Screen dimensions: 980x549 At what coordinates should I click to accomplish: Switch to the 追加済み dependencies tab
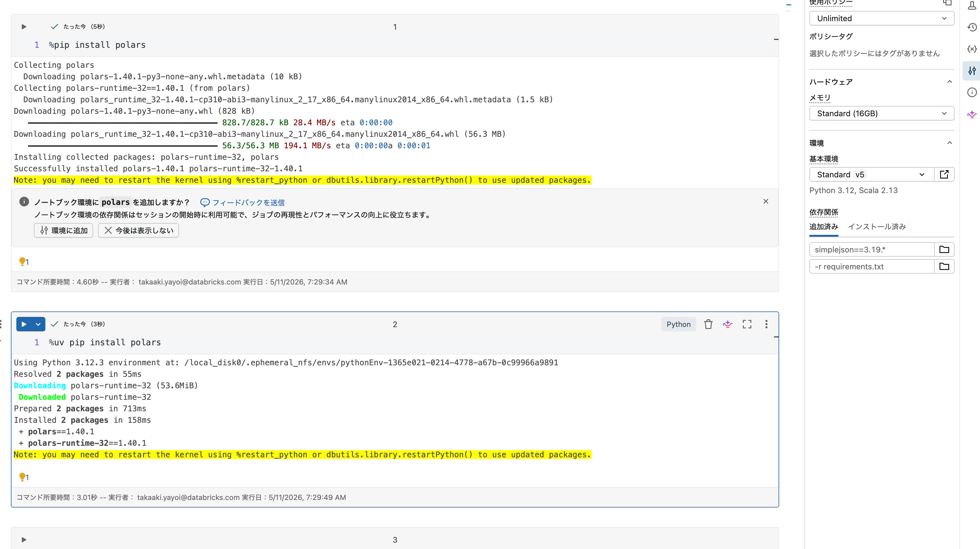(824, 227)
